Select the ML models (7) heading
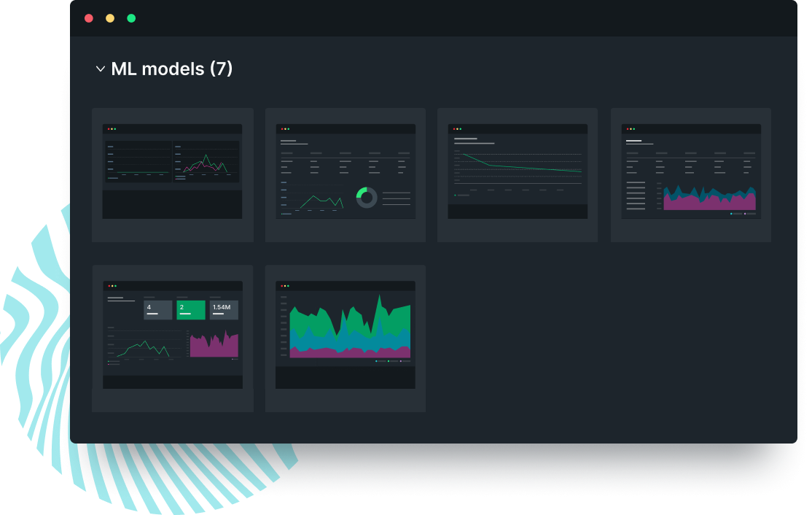This screenshot has height=515, width=812. tap(172, 69)
